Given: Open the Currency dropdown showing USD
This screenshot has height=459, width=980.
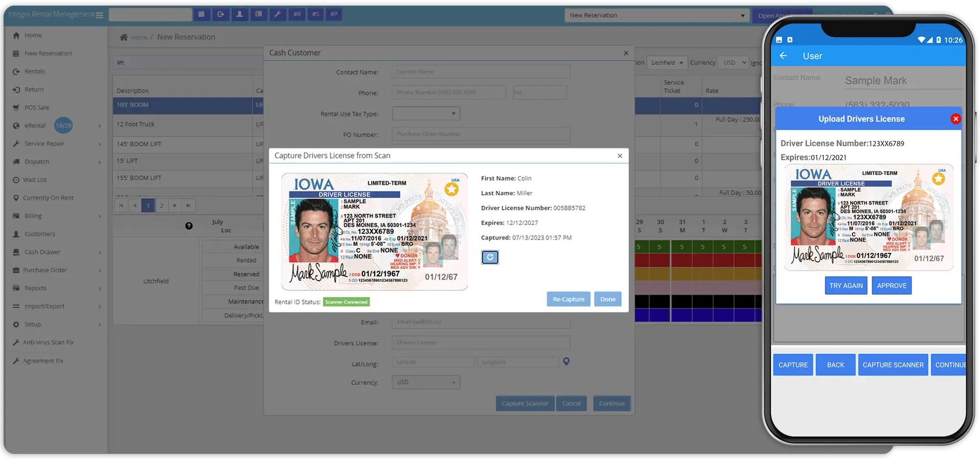Looking at the screenshot, I should [x=426, y=381].
